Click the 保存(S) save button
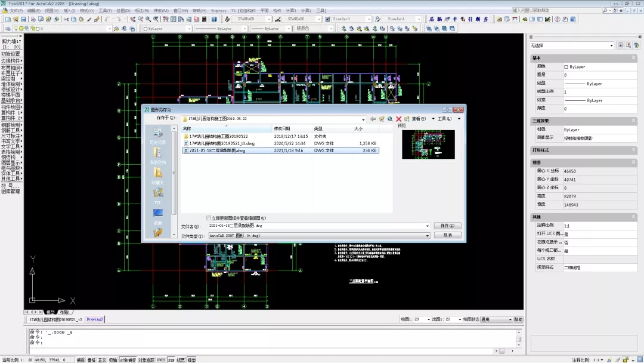644x363 pixels. [x=447, y=226]
